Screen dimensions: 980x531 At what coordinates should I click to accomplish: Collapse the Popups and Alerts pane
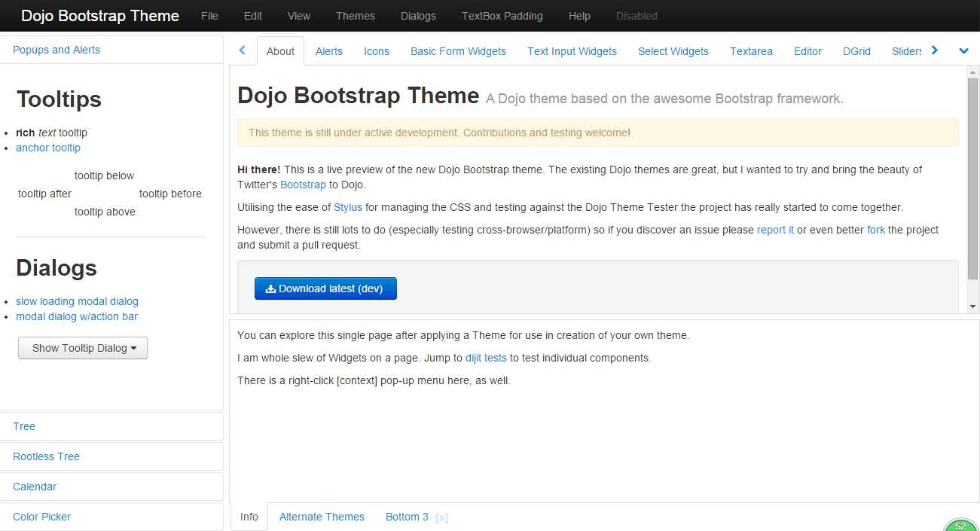click(x=111, y=50)
